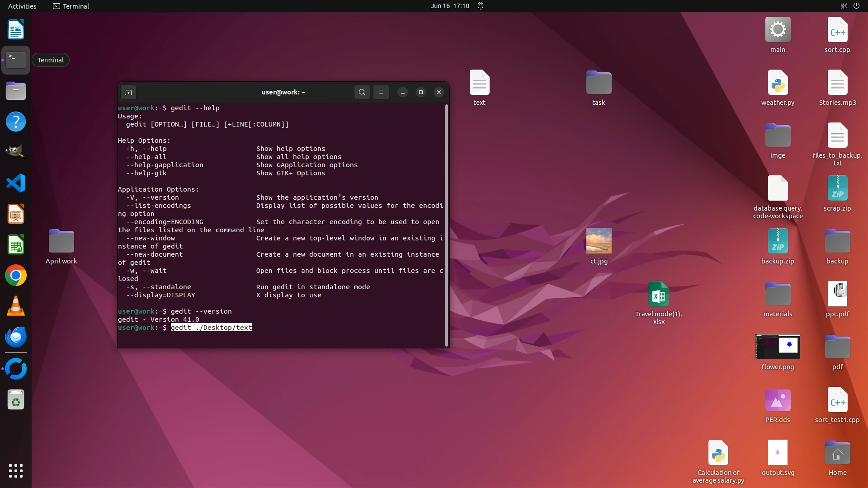Toggle the notifications bell icon
Viewport: 868px width, 488px height.
(x=481, y=6)
